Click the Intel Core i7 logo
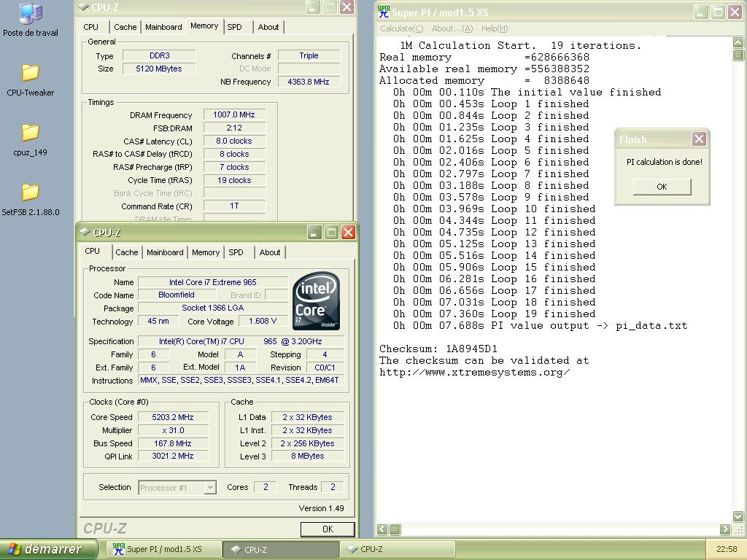This screenshot has width=747, height=560. pos(317,301)
